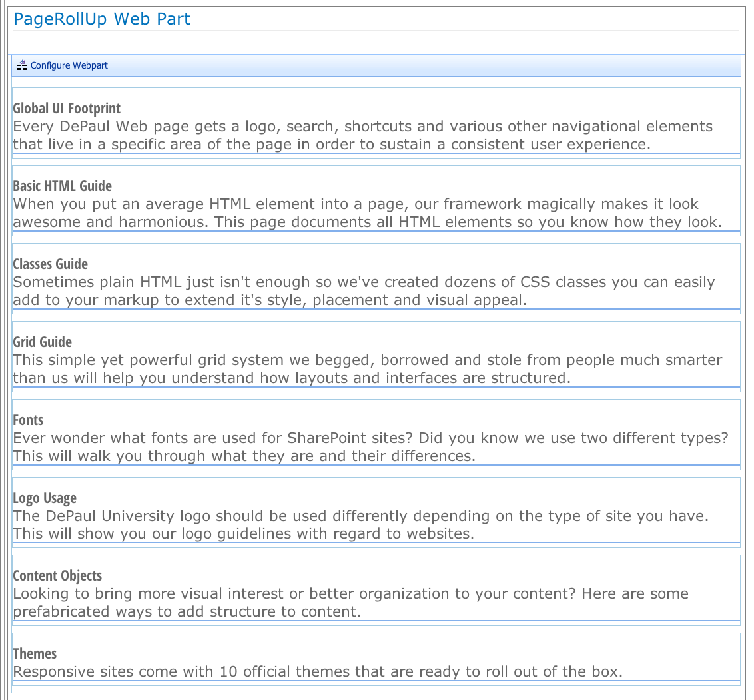Select the Classes Guide summary text
Image resolution: width=754 pixels, height=700 pixels.
coord(364,290)
